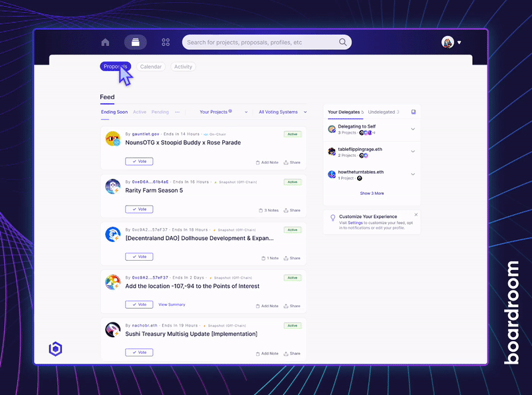Select the Your Delegates tab
This screenshot has width=532, height=395.
tap(345, 112)
